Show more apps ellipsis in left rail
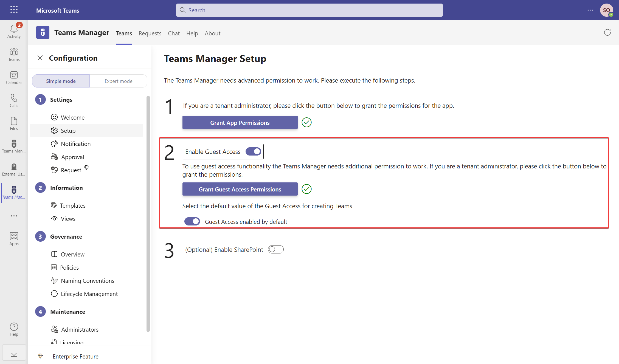The width and height of the screenshot is (619, 364). 14,216
